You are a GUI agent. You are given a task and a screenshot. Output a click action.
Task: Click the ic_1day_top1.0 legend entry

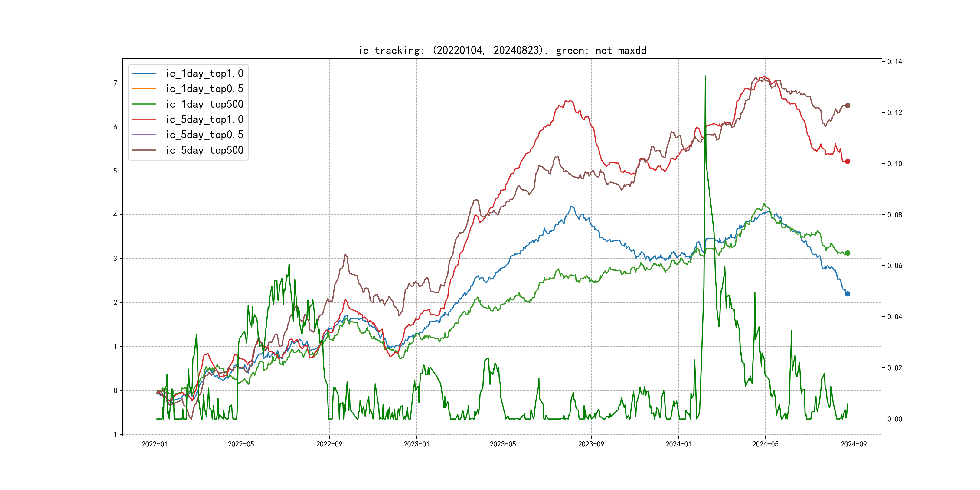[204, 73]
